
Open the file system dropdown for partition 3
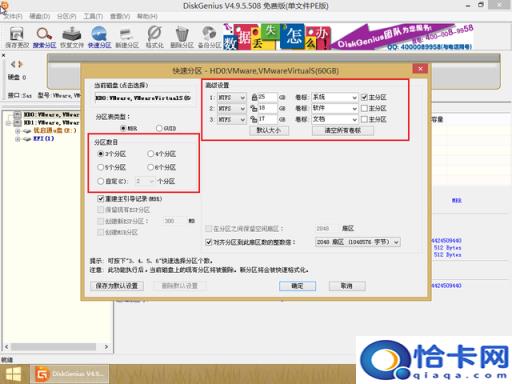pyautogui.click(x=232, y=119)
